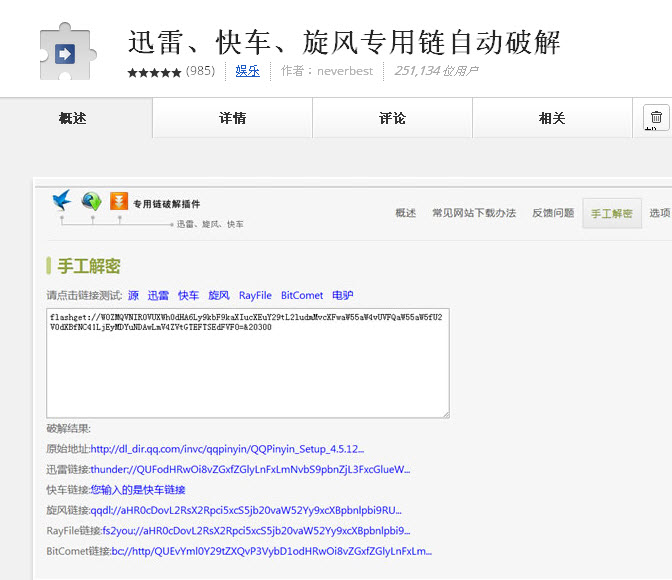
Task: Click the extension title 迅雷、快车、旋风专用链自动破解
Action: coord(344,42)
